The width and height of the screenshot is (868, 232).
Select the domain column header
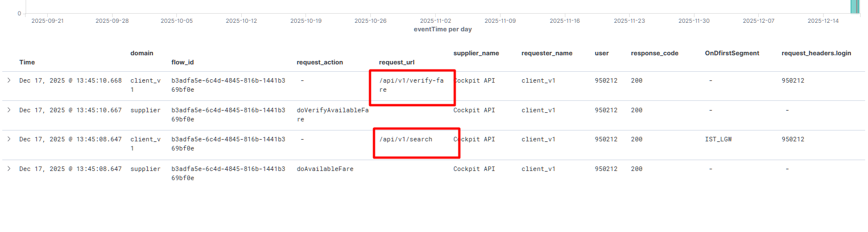[142, 53]
